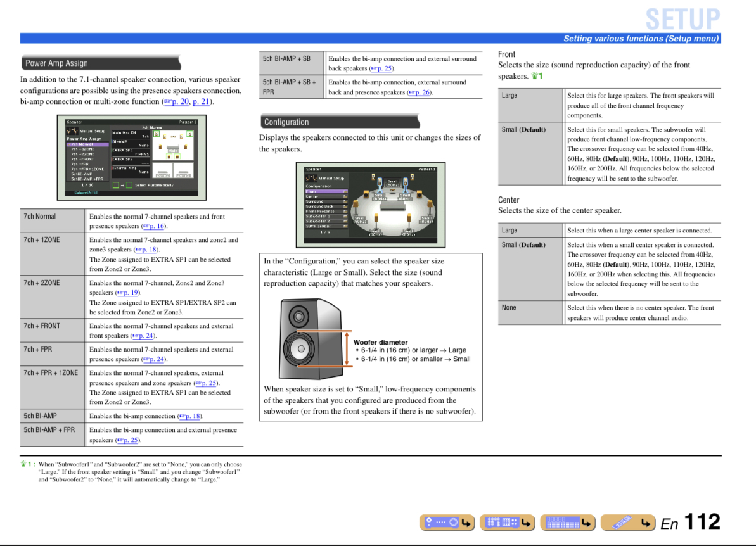The height and width of the screenshot is (546, 756).
Task: Open the front display navigation icon
Action: click(567, 522)
